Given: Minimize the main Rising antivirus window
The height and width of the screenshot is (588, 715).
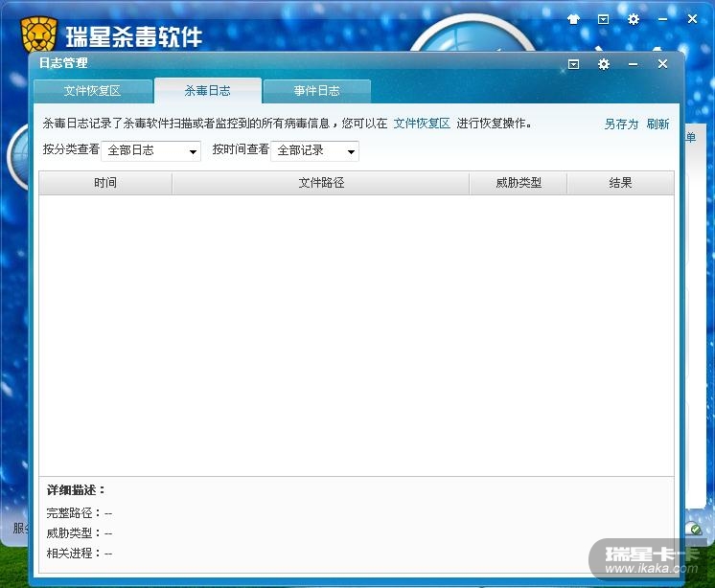Looking at the screenshot, I should coord(662,19).
